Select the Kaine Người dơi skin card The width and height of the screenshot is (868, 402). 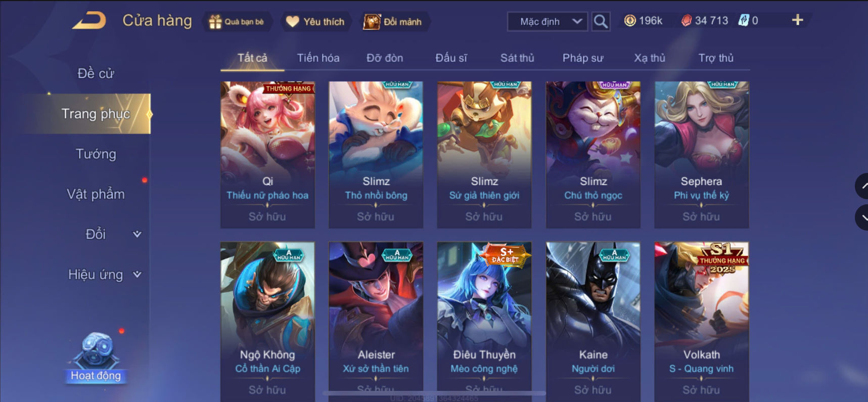pos(593,322)
